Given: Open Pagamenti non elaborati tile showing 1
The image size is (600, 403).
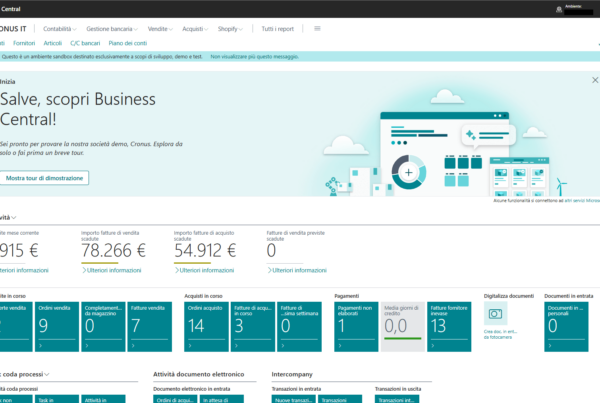Looking at the screenshot, I should (x=356, y=326).
